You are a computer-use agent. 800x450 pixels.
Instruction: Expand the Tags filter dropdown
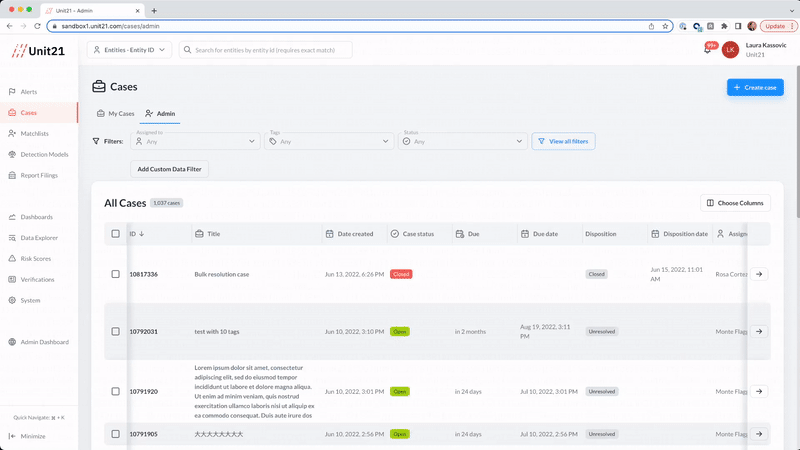click(329, 141)
